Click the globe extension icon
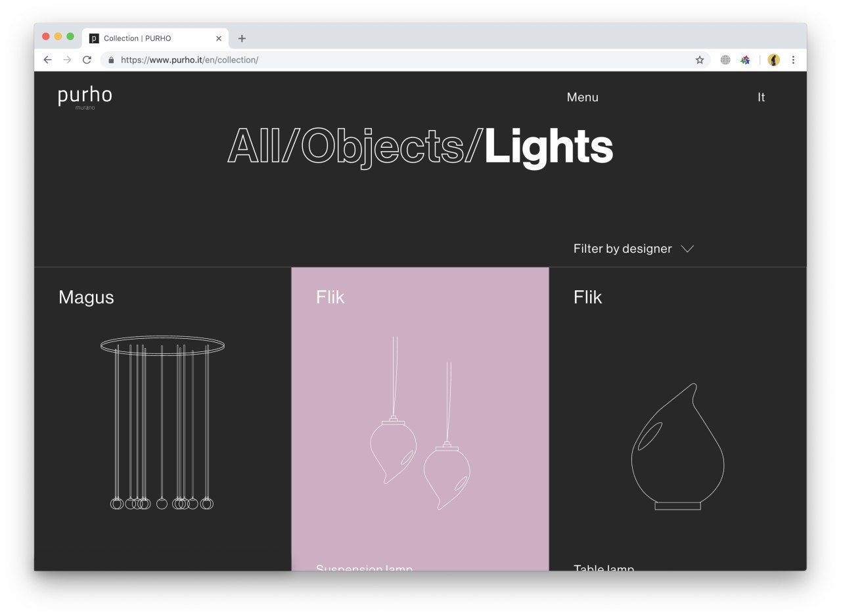 pos(725,60)
